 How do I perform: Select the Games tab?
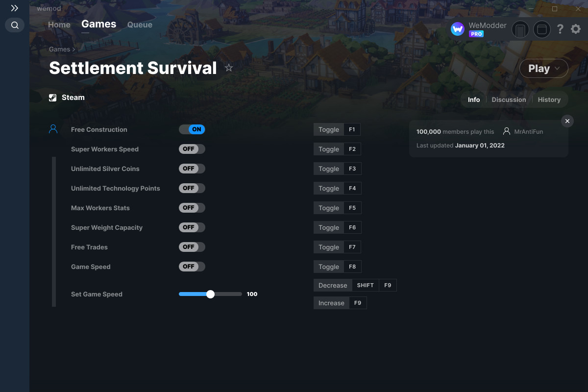tap(99, 24)
